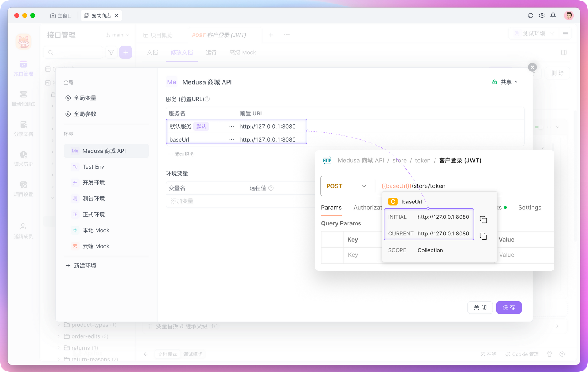This screenshot has width=588, height=372.
Task: Select 测试环境 in the environment list
Action: [106, 198]
